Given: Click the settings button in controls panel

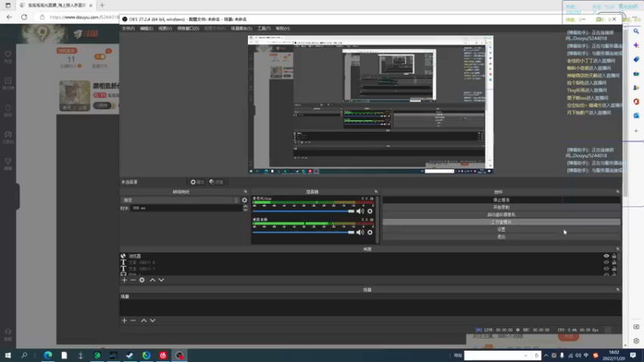Looking at the screenshot, I should 501,229.
